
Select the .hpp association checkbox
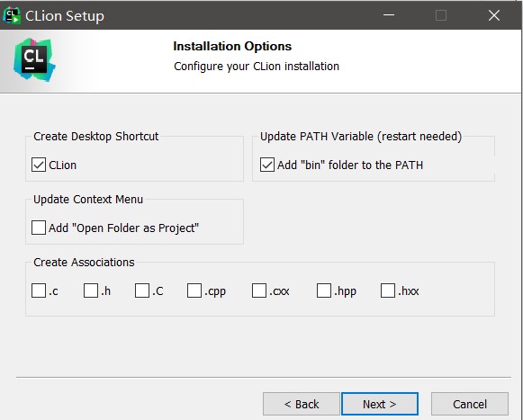pos(324,290)
